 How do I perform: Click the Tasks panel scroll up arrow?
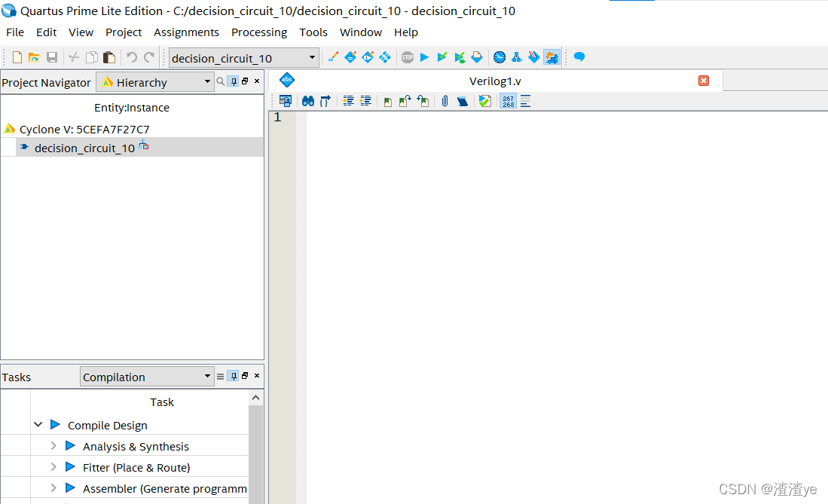tap(255, 397)
